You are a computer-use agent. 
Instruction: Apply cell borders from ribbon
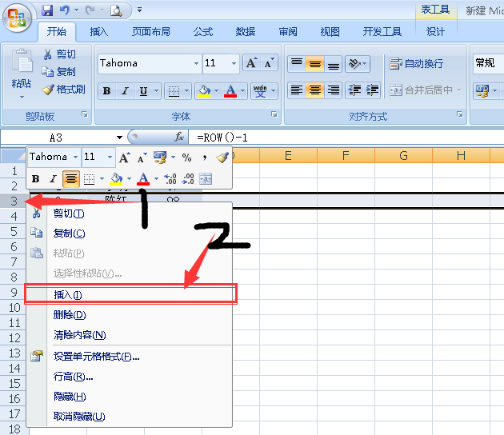click(x=174, y=91)
